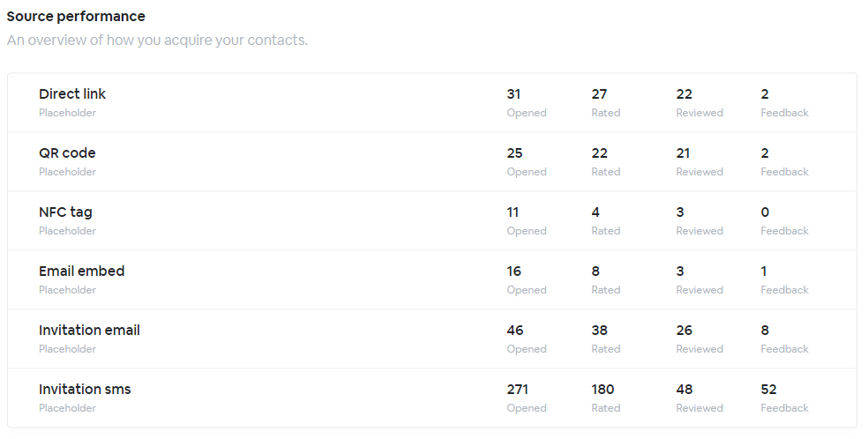Open the Invitation sms source
The width and height of the screenshot is (868, 439).
tap(85, 390)
